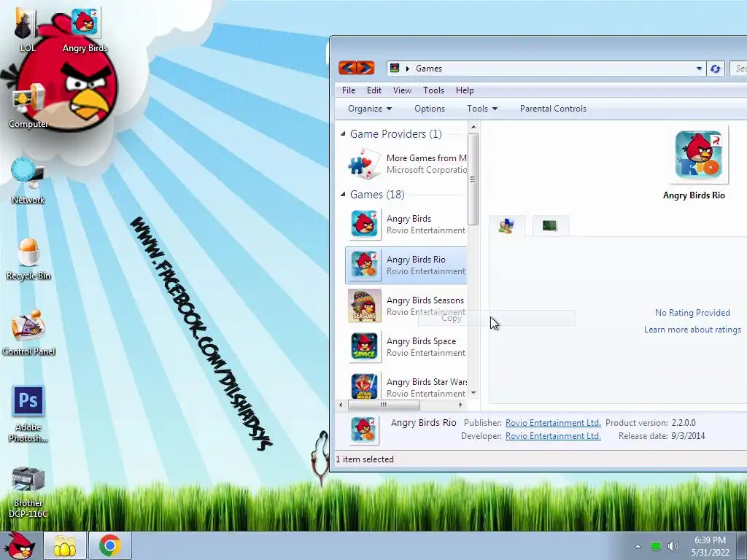The height and width of the screenshot is (560, 747).
Task: Show hidden system tray icons
Action: (638, 546)
